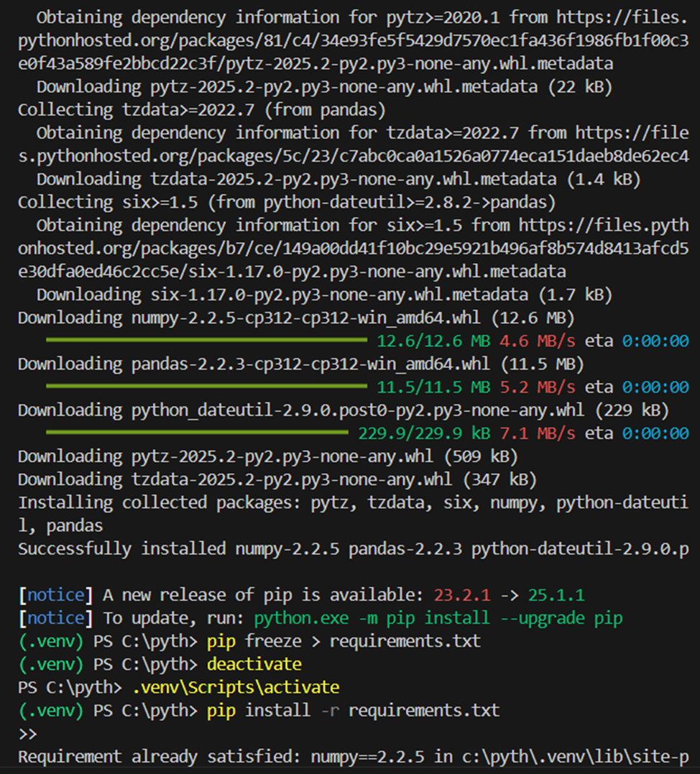Click the pandas download progress bar
700x774 pixels.
pos(206,387)
